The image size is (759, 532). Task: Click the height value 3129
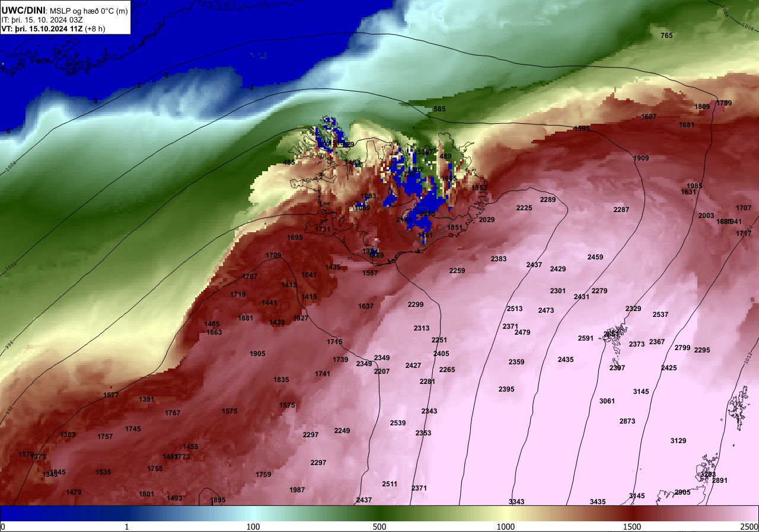tap(678, 441)
